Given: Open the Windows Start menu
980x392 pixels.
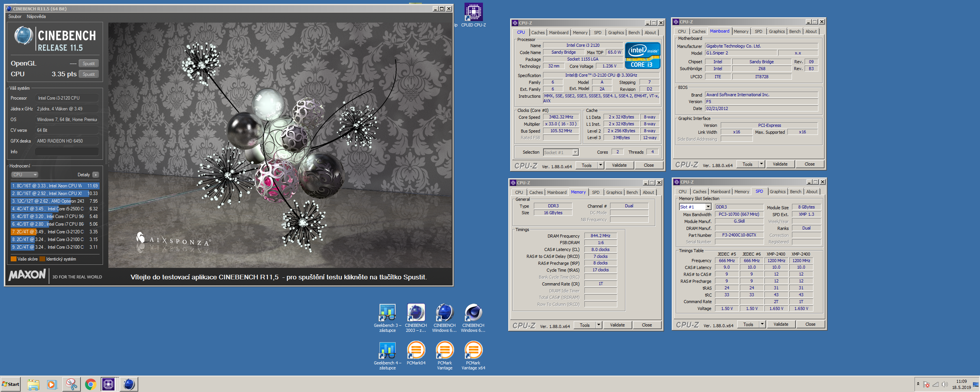Looking at the screenshot, I should click(x=10, y=384).
